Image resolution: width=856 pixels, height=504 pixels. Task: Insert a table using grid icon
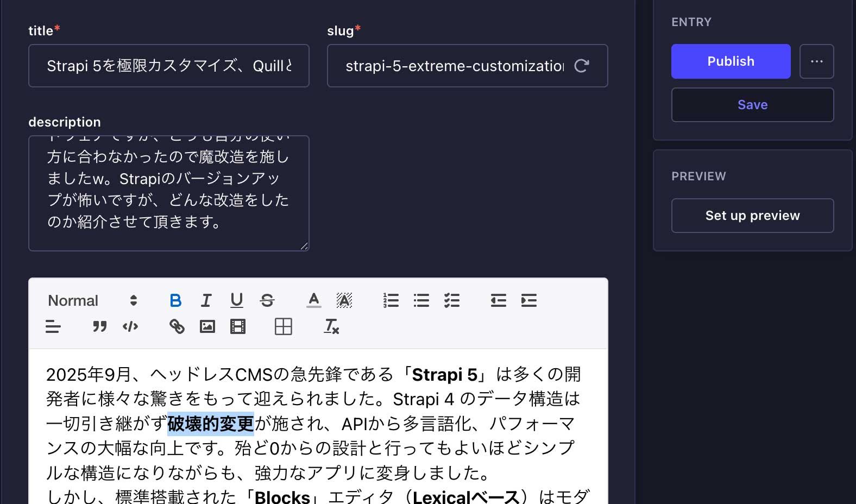[283, 326]
